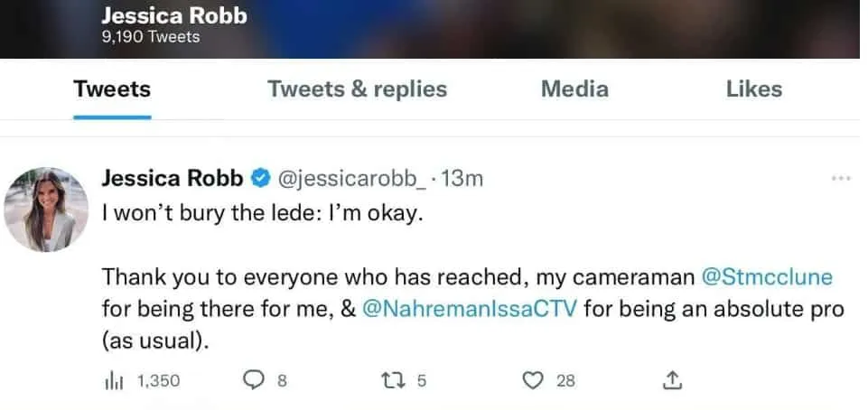Screen dimensions: 868x410
Task: Open the share icon on the tweet
Action: 672,380
